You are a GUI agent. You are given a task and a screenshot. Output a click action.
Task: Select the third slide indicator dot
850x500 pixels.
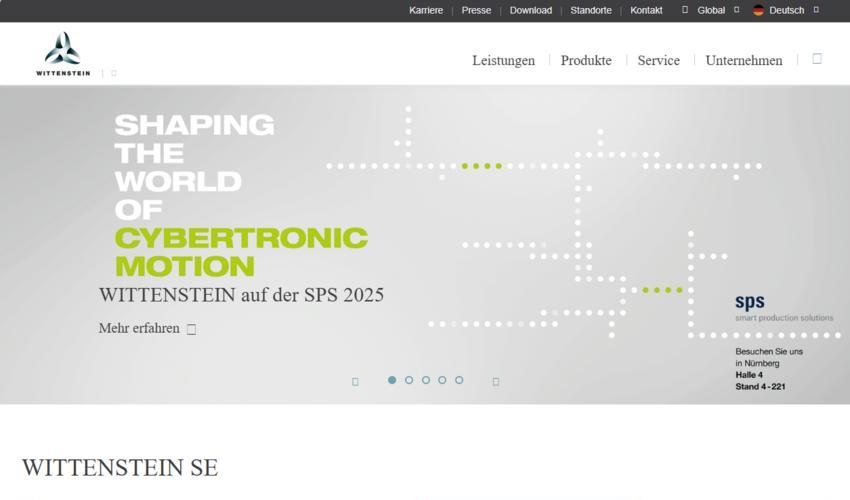[x=426, y=380]
